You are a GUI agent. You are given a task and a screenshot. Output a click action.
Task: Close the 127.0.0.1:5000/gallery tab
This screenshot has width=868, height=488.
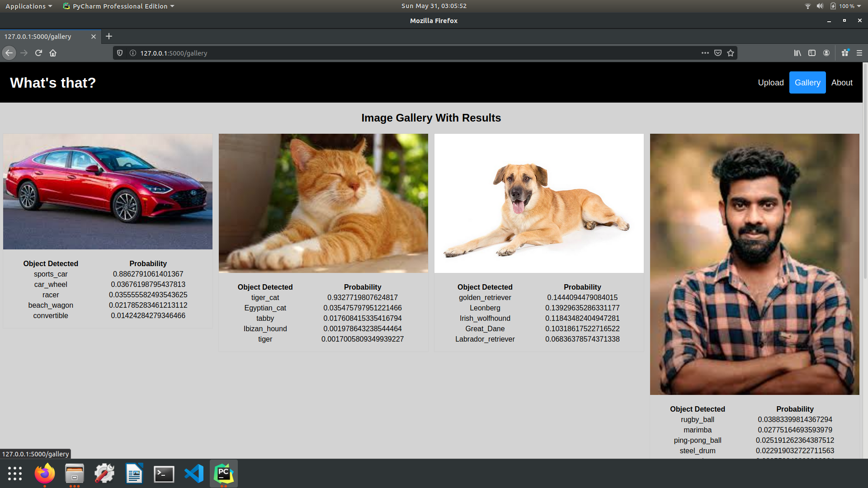click(94, 37)
